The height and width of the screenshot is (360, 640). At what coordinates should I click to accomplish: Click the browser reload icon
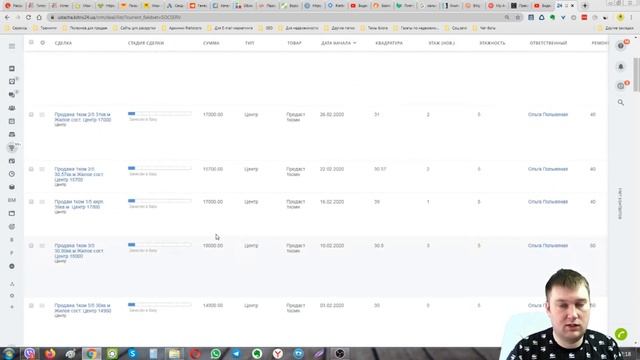[x=28, y=18]
